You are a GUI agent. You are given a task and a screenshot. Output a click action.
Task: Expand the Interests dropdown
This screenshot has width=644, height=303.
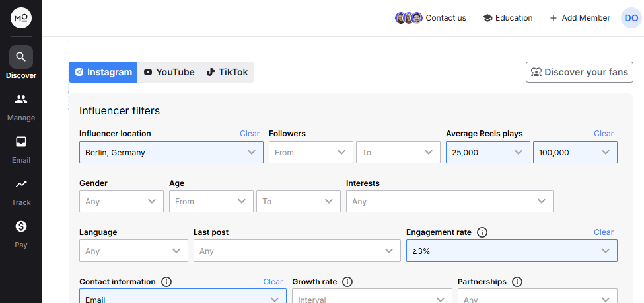[449, 201]
